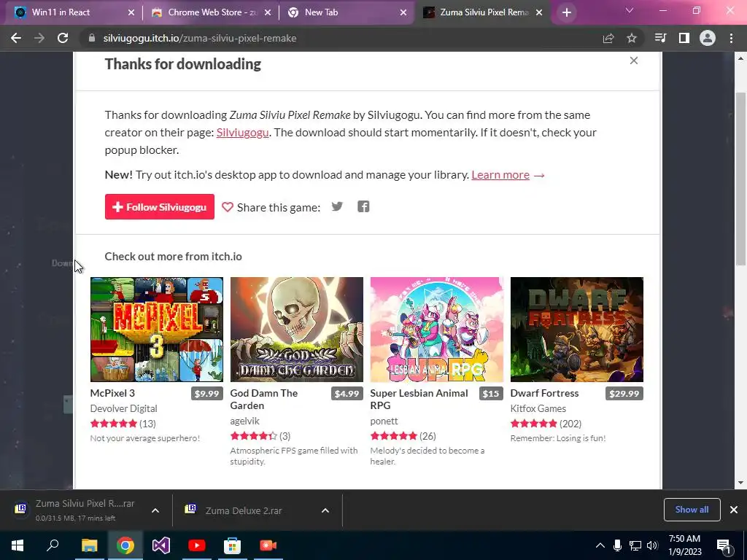Image resolution: width=747 pixels, height=560 pixels.
Task: Open the Silviugogu creator page link
Action: click(x=242, y=133)
